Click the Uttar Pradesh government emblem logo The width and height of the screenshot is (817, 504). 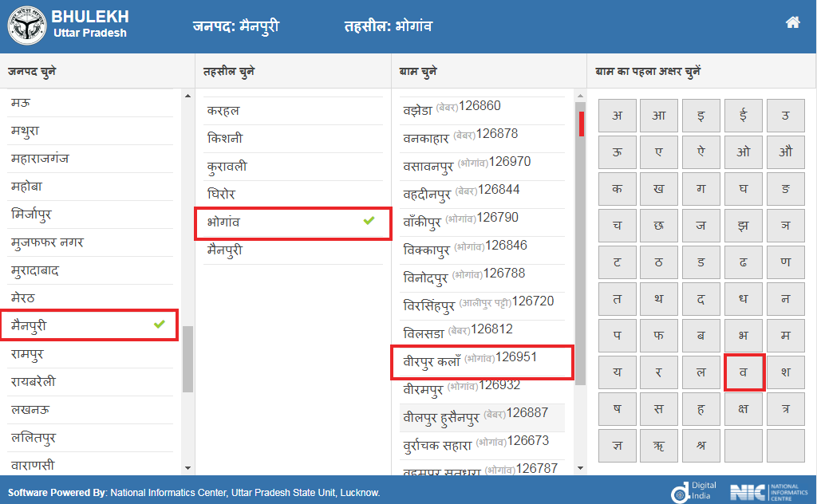tap(27, 26)
